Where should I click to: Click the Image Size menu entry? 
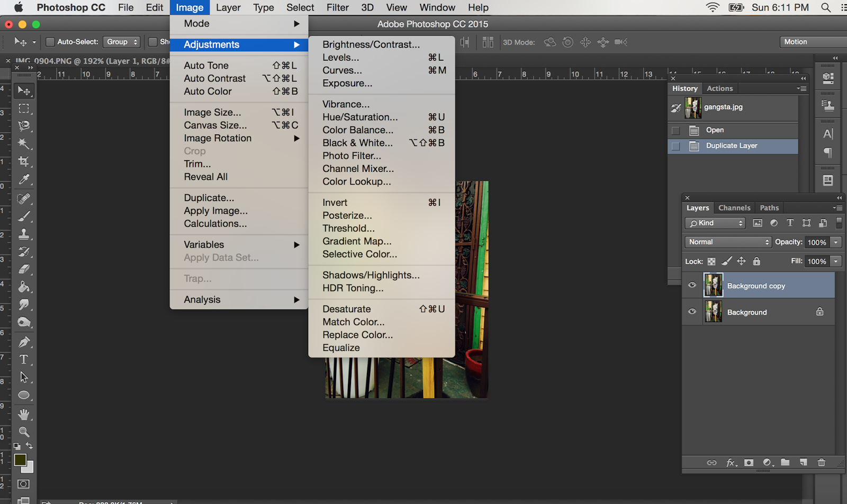[x=239, y=112]
